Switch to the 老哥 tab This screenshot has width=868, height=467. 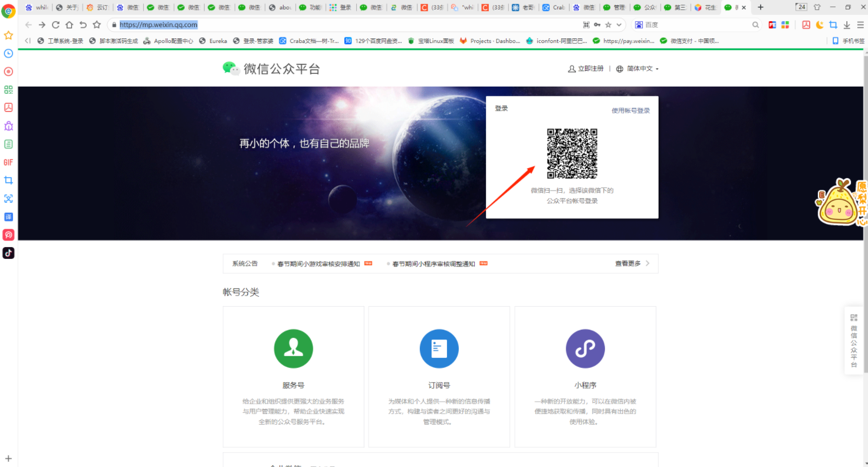click(523, 7)
